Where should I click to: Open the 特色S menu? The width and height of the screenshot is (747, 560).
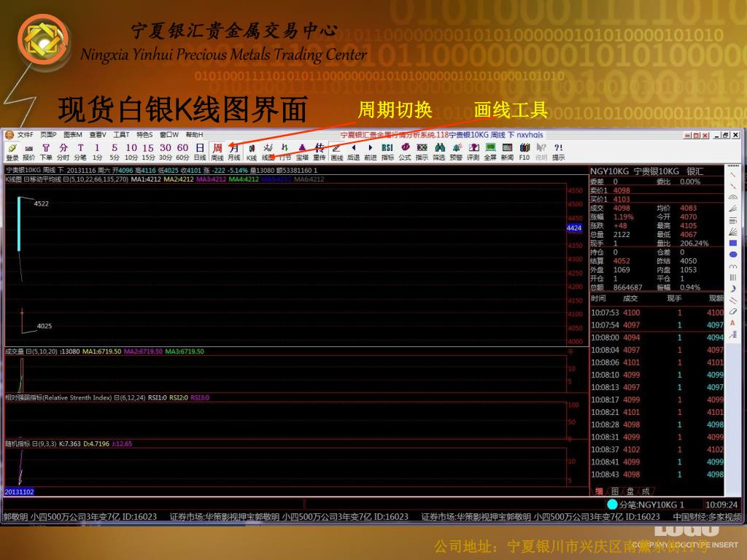[x=144, y=135]
